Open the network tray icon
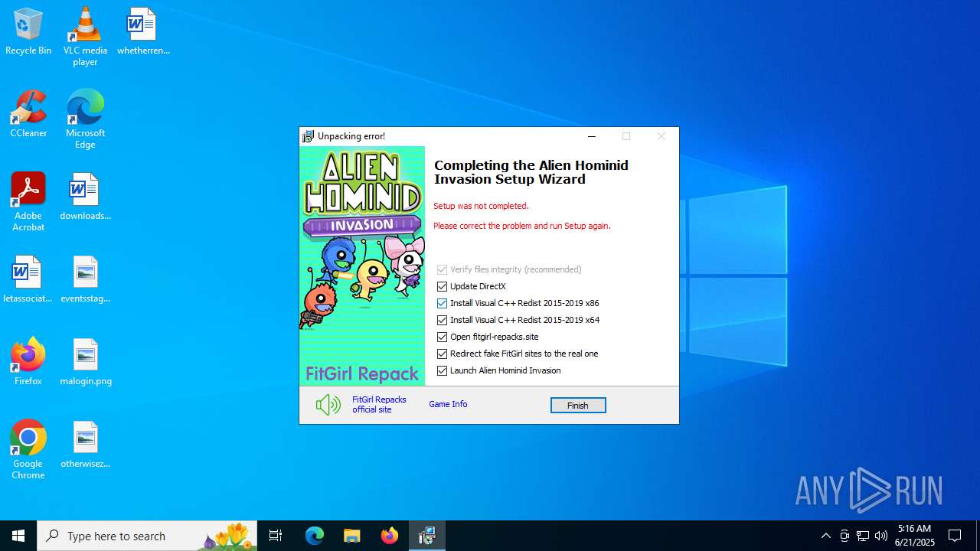This screenshot has height=551, width=980. point(863,536)
